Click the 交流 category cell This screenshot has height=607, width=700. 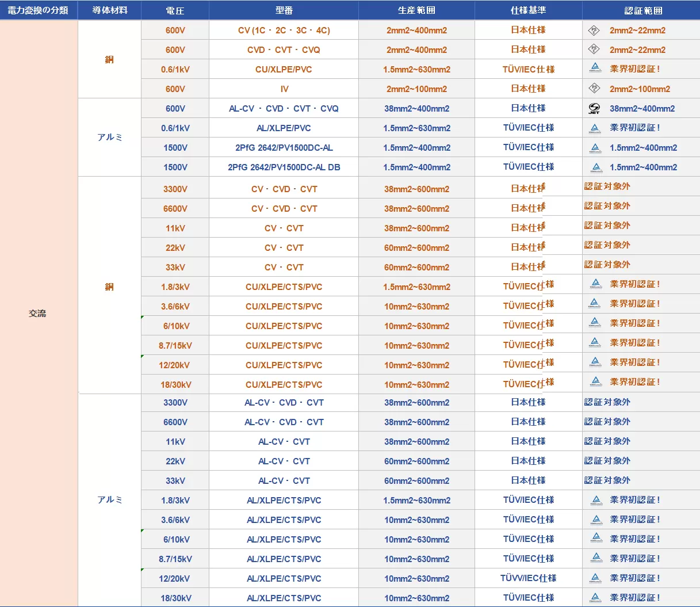click(x=38, y=314)
